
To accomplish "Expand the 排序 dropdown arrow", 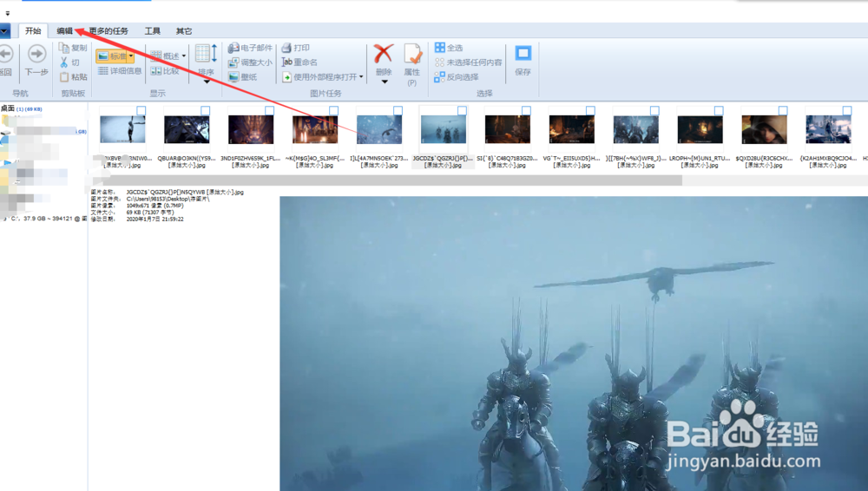I will pos(207,82).
